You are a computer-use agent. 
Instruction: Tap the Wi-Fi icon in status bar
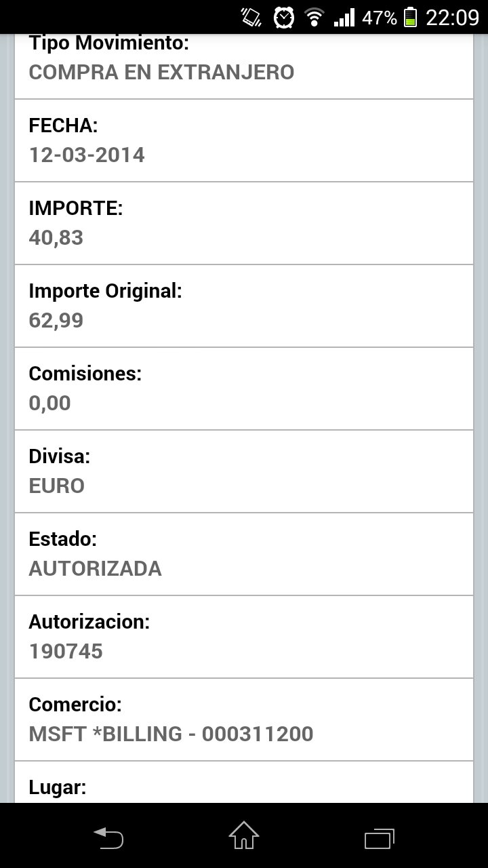coord(314,17)
